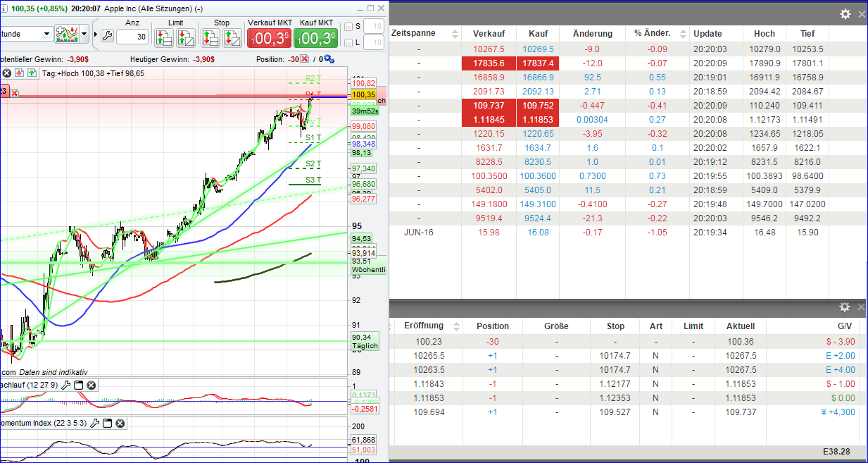
Task: Click highlighted buy price 17837.4
Action: click(538, 63)
